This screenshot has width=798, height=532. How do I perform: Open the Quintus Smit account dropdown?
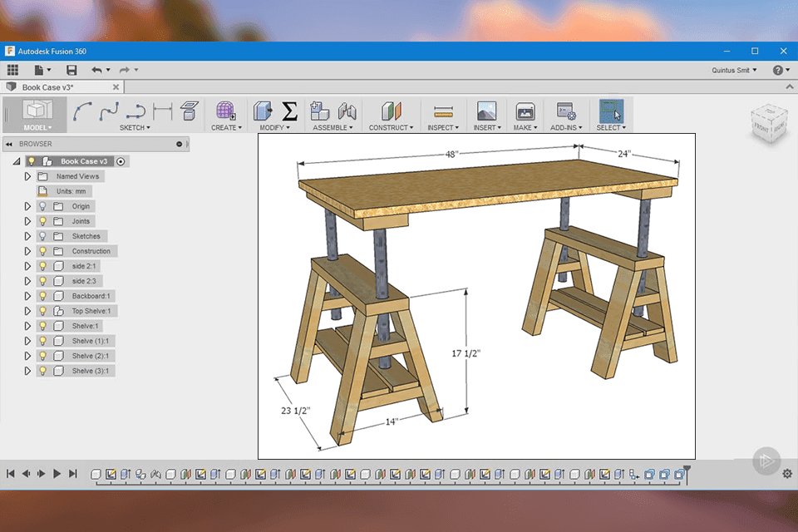pos(734,71)
